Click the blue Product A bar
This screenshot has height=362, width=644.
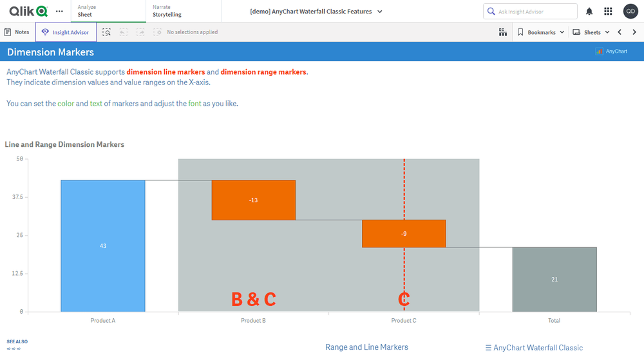point(103,245)
